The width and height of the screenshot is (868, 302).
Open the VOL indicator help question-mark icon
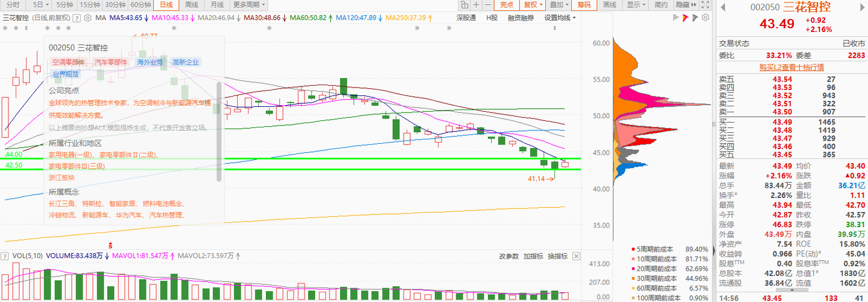point(5,256)
